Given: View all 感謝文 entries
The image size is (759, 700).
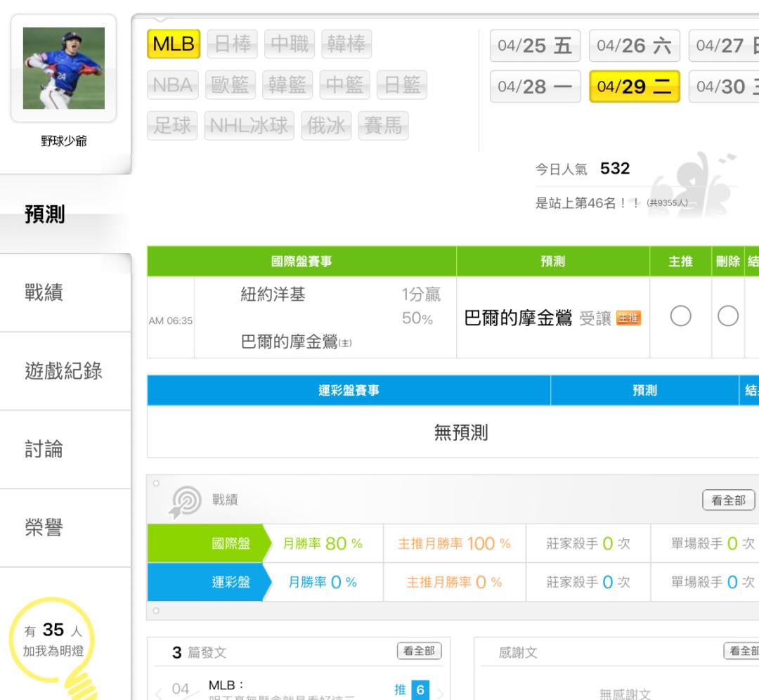Looking at the screenshot, I should [741, 651].
